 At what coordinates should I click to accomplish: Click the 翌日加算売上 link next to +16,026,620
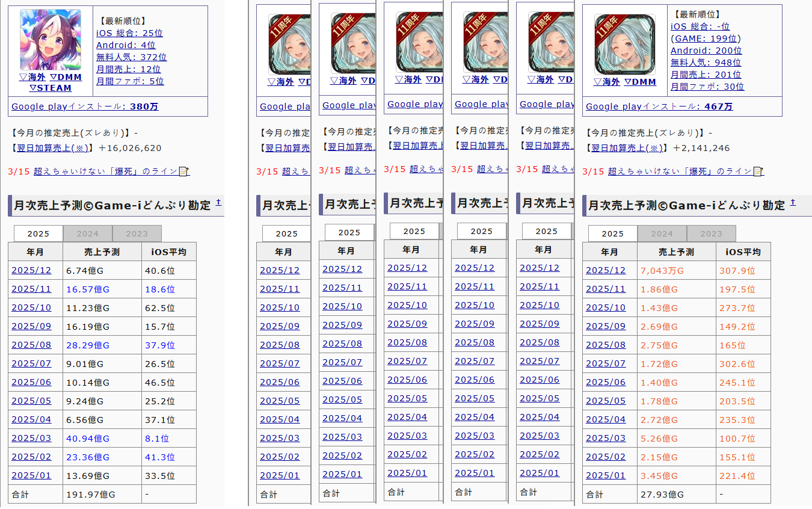click(53, 148)
